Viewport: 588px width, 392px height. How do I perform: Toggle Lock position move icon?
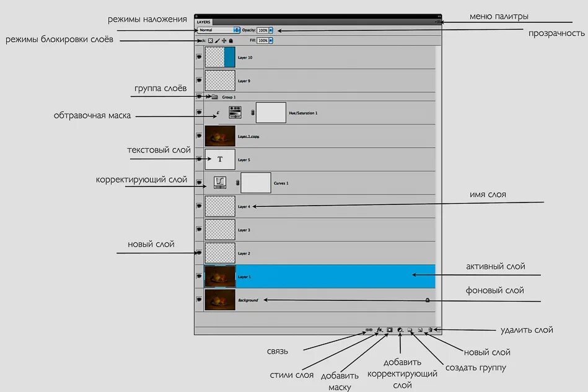pos(224,40)
